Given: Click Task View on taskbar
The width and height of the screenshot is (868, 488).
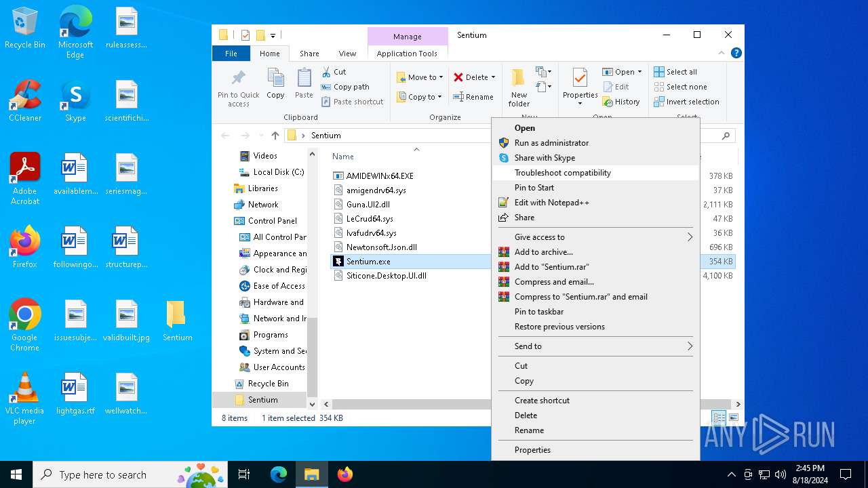Looking at the screenshot, I should click(244, 474).
